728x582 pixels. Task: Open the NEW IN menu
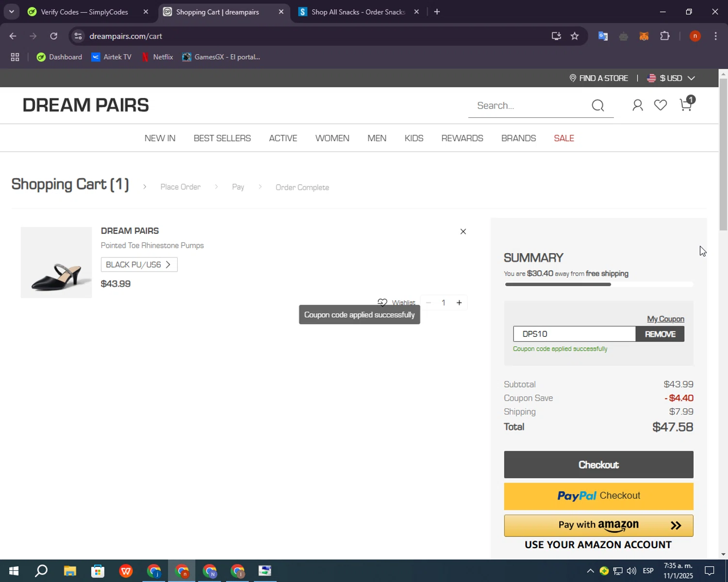coord(160,138)
